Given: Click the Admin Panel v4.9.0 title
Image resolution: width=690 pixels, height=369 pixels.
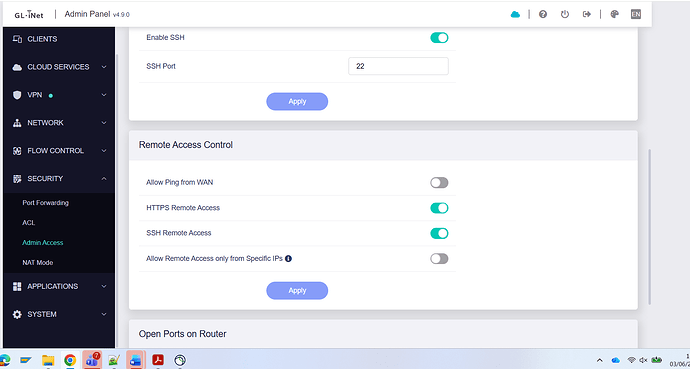Looking at the screenshot, I should pos(97,15).
